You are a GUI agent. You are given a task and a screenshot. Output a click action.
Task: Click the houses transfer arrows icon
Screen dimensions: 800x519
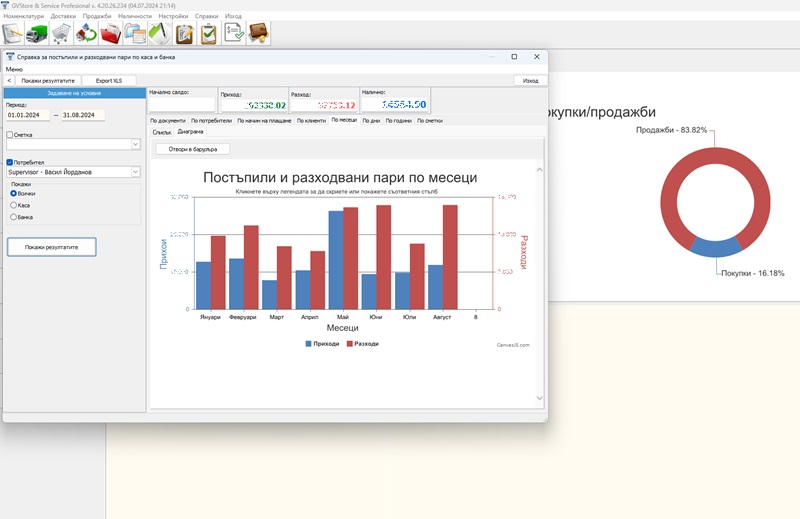[86, 34]
